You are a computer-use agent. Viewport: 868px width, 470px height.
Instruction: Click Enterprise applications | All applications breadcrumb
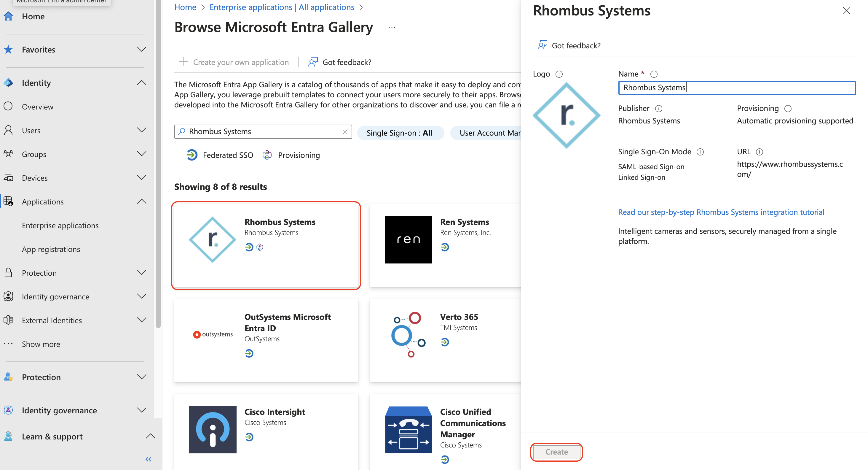pyautogui.click(x=282, y=7)
